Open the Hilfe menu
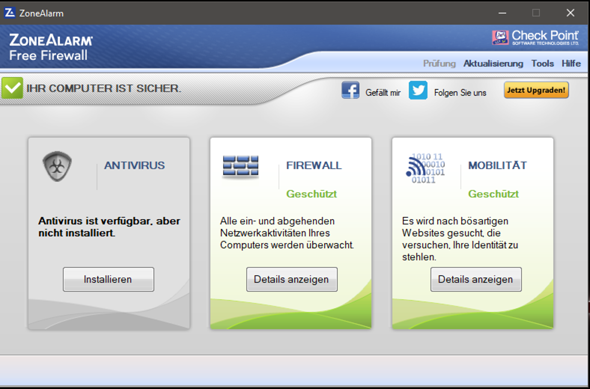590x389 pixels. [571, 64]
